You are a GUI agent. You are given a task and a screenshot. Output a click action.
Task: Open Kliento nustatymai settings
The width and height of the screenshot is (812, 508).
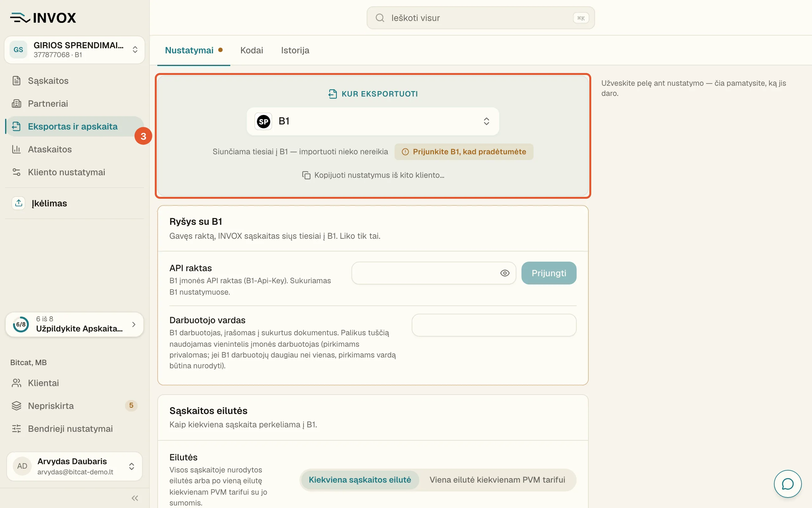click(75, 172)
